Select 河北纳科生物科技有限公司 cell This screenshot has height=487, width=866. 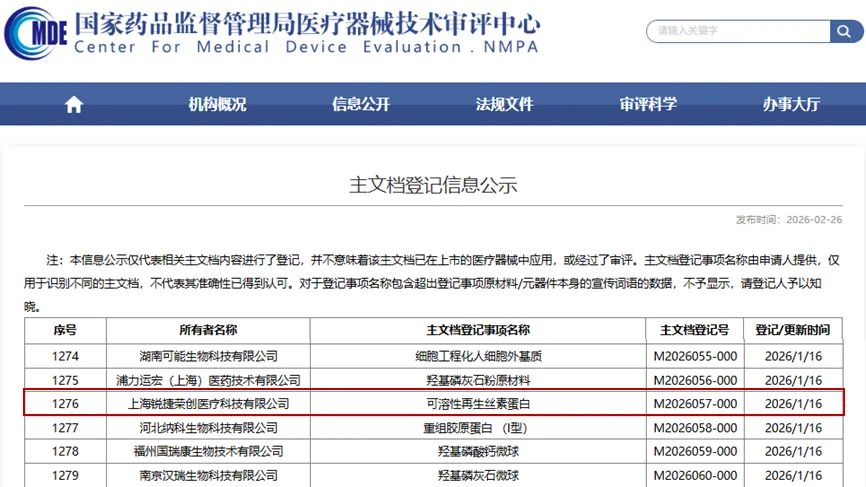[x=208, y=427]
